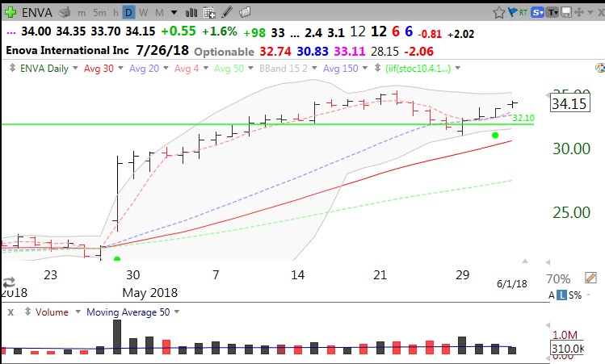Click the ruler measure icon near 70%
Screen dimensions: 605x364
[x=590, y=278]
